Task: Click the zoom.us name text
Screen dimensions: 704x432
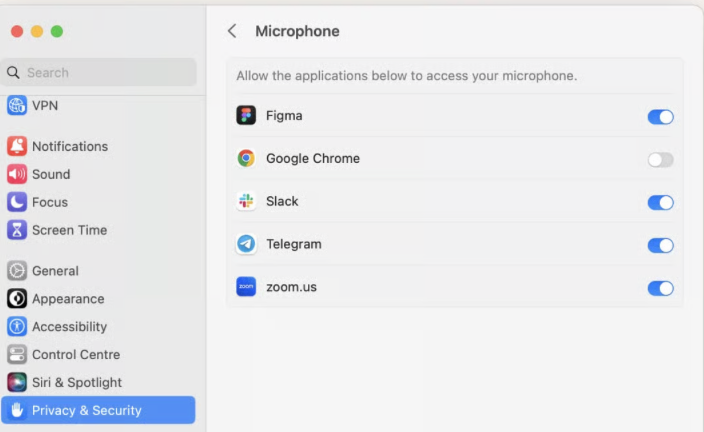Action: pos(291,287)
